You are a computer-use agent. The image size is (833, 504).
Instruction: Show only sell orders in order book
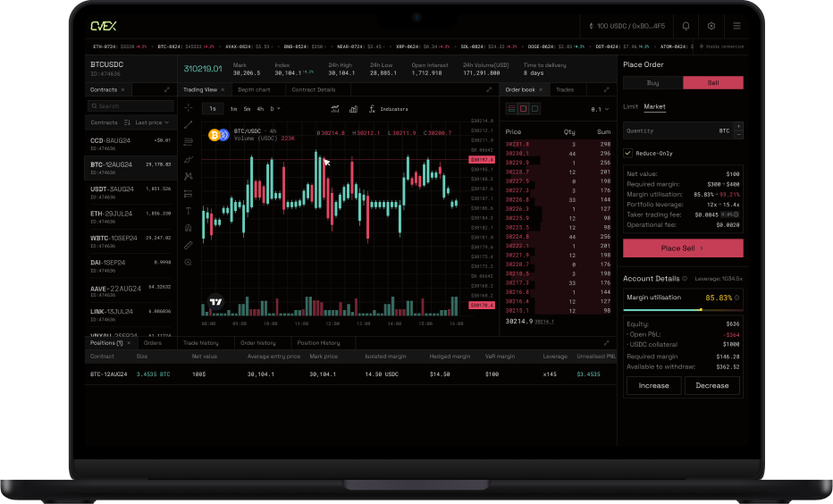(523, 109)
